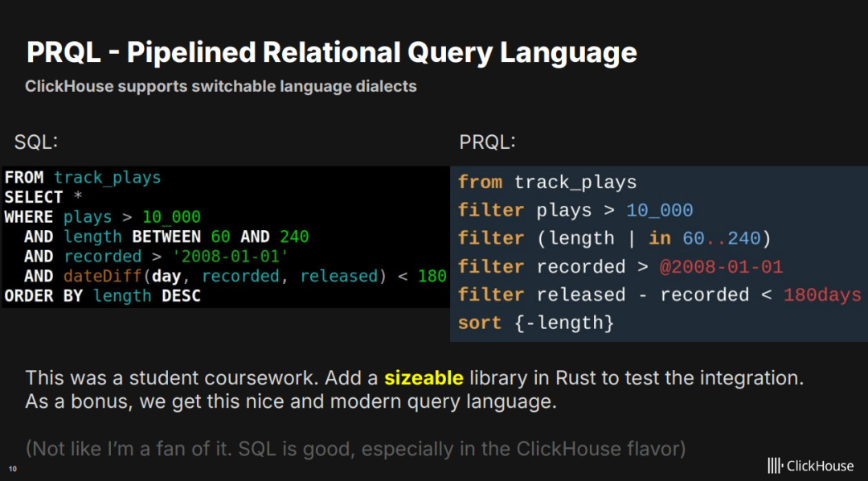Click the SQL: label
Screen dimensions: 868x481
point(36,142)
